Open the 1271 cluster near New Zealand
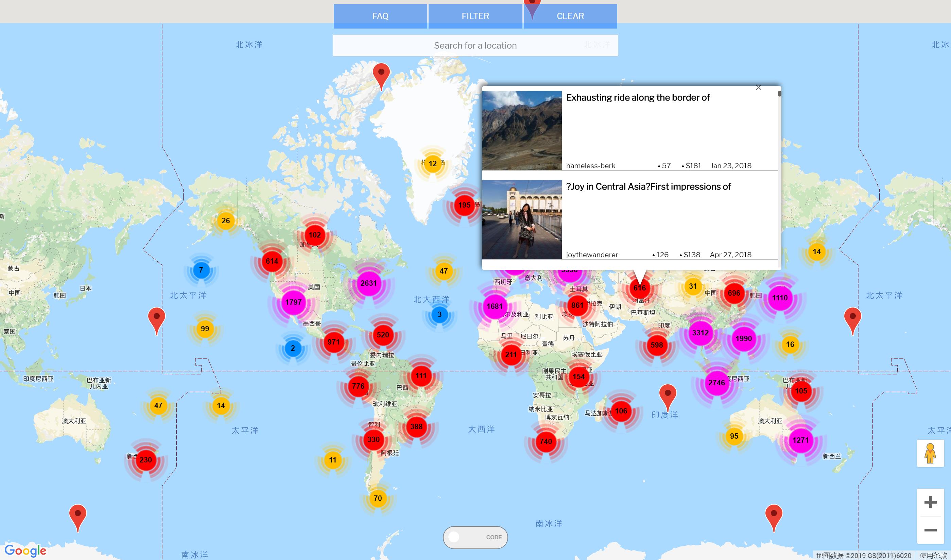 (x=800, y=440)
